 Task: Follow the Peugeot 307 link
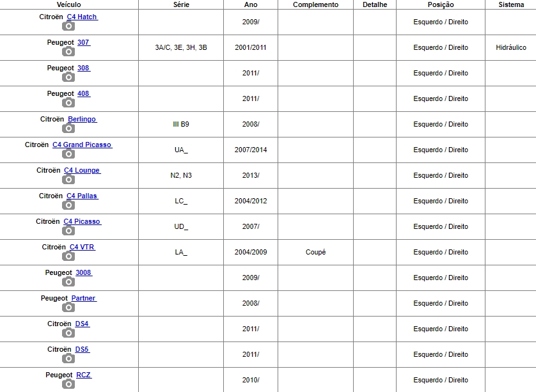click(x=84, y=42)
